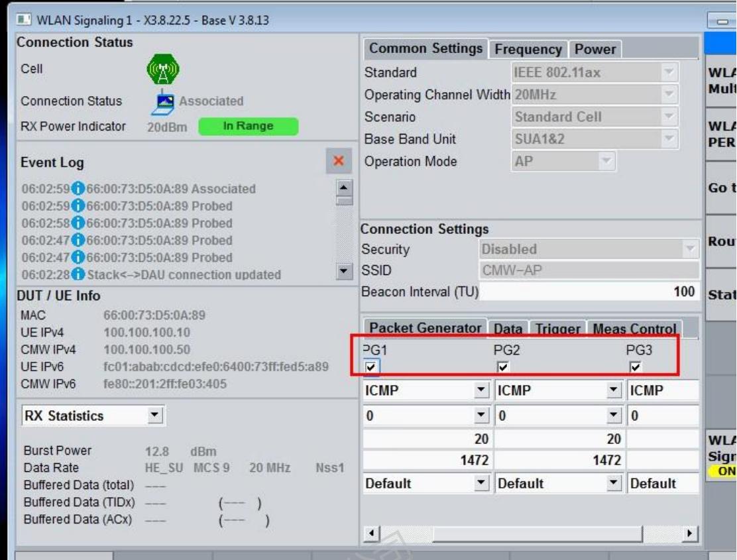Click the Associated laptop connection icon

pyautogui.click(x=162, y=103)
